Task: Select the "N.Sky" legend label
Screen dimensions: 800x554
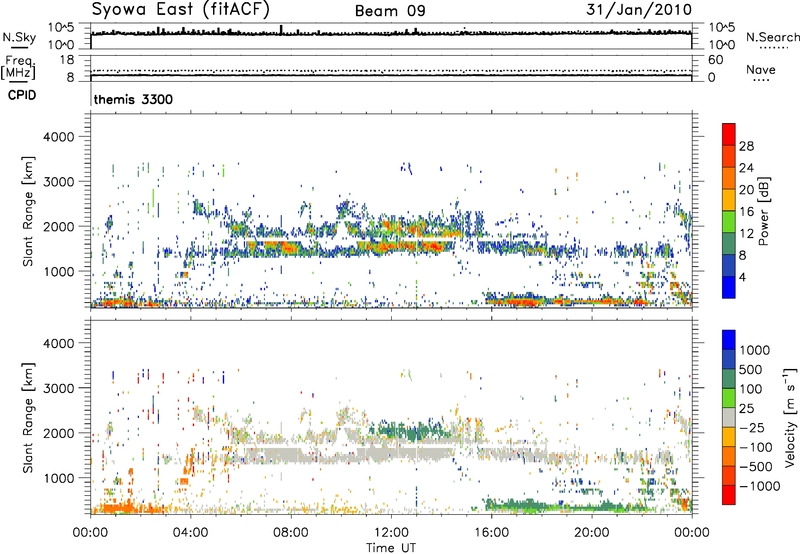Action: coord(19,37)
